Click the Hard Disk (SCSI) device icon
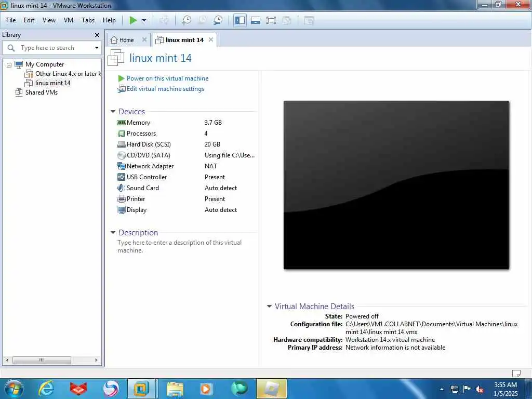This screenshot has width=532, height=399. coord(122,144)
